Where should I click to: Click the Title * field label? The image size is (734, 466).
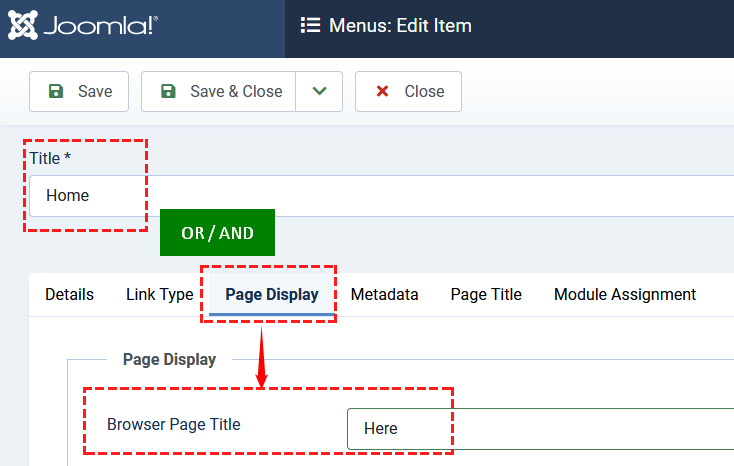point(50,158)
